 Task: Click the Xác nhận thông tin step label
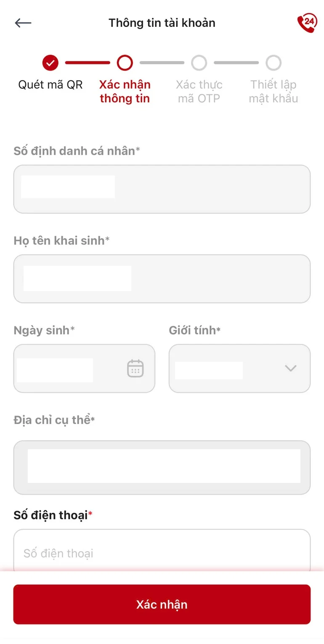tap(125, 91)
